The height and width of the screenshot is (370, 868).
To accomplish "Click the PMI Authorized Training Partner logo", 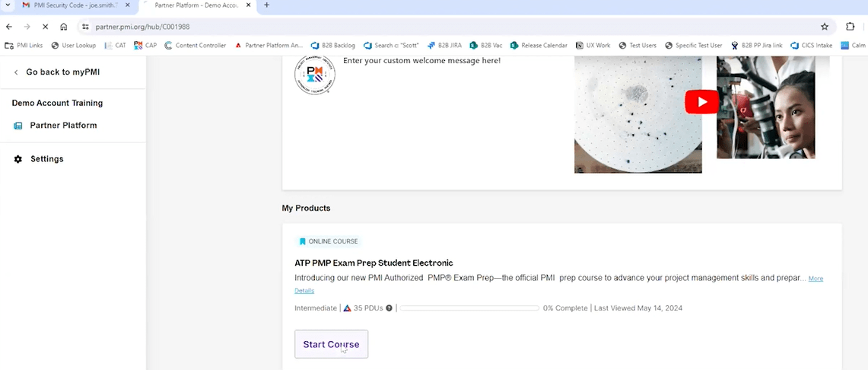I will 314,75.
